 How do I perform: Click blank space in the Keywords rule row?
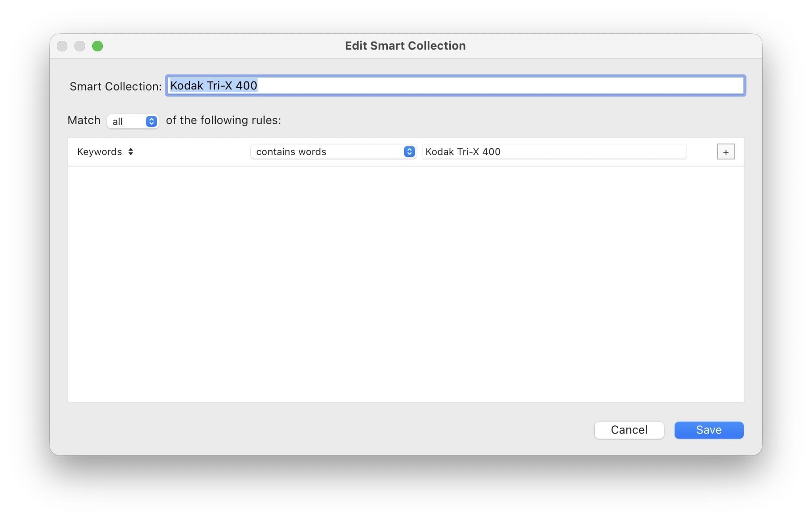coord(191,152)
